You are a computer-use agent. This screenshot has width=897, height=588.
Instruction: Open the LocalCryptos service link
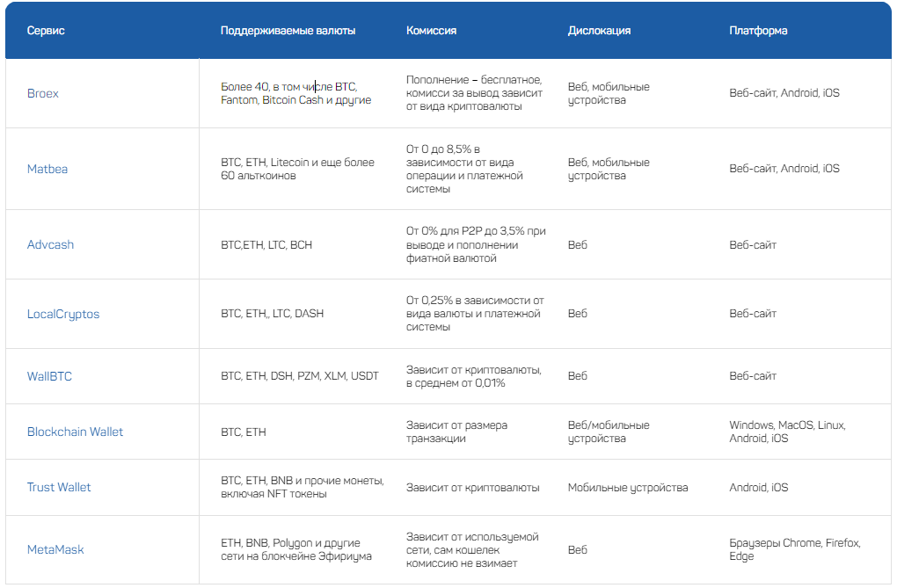click(63, 314)
